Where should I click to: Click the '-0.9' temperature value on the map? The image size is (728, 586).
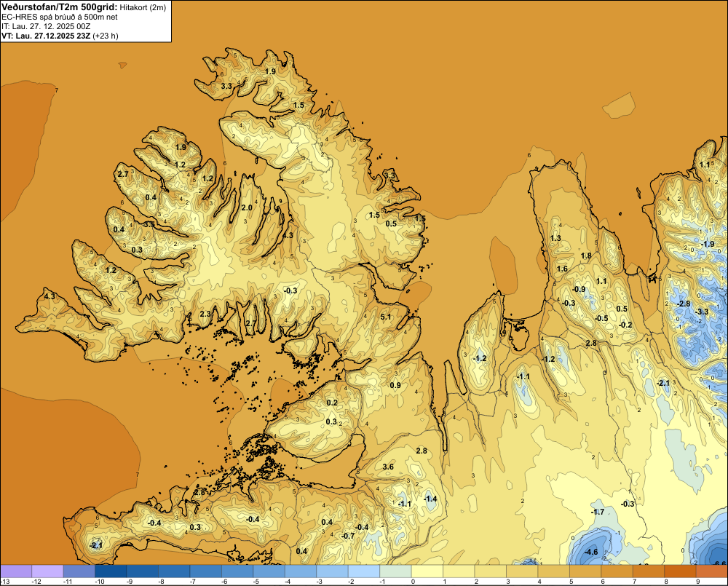point(579,289)
